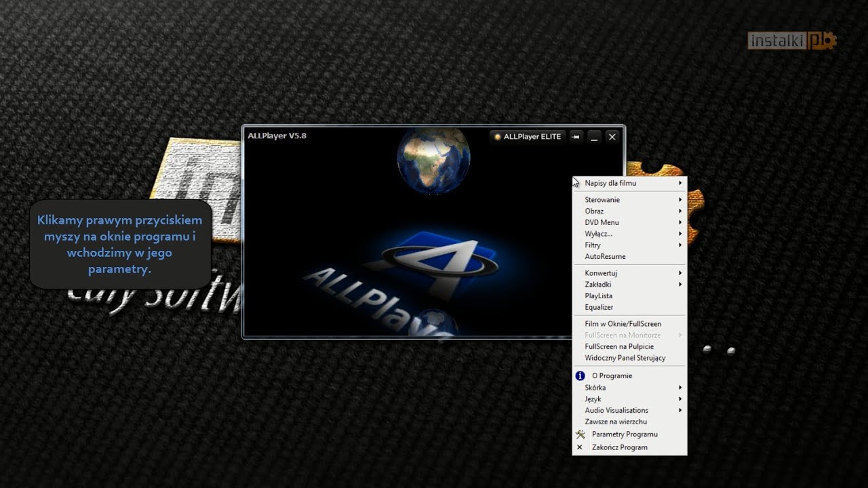868x488 pixels.
Task: Expand the Audio Visualisations submenu
Action: pyautogui.click(x=629, y=410)
